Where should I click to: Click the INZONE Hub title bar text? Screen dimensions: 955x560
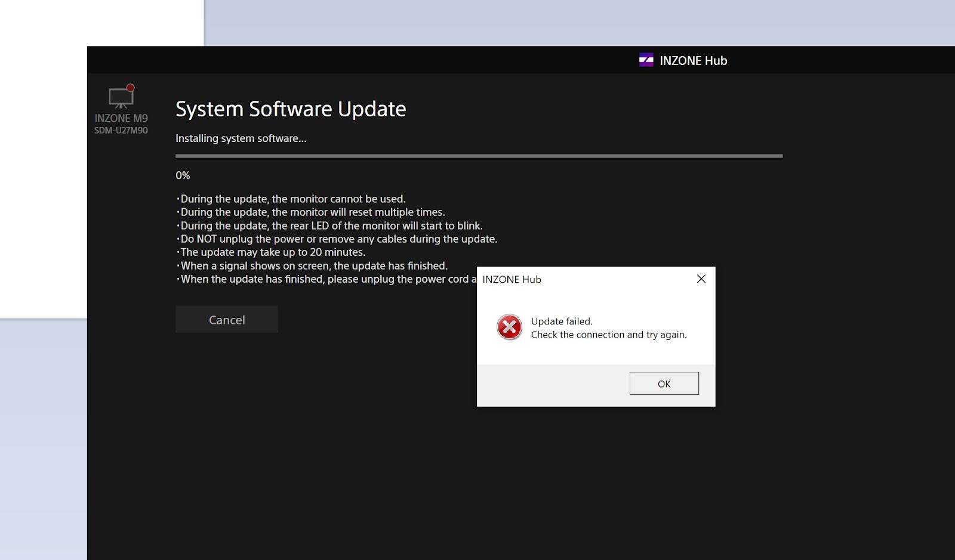(x=694, y=61)
